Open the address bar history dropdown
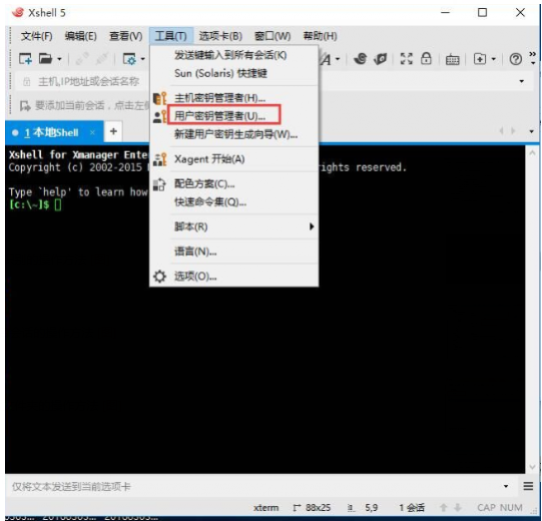This screenshot has height=521, width=542. point(522,81)
